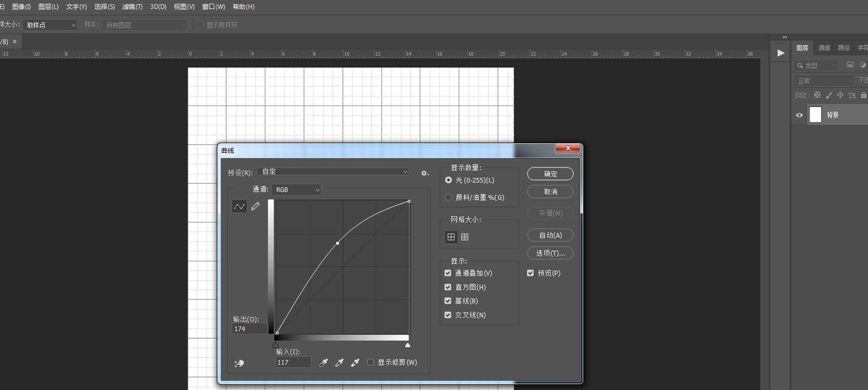Expand the collapsed panel dock arrows

(785, 37)
